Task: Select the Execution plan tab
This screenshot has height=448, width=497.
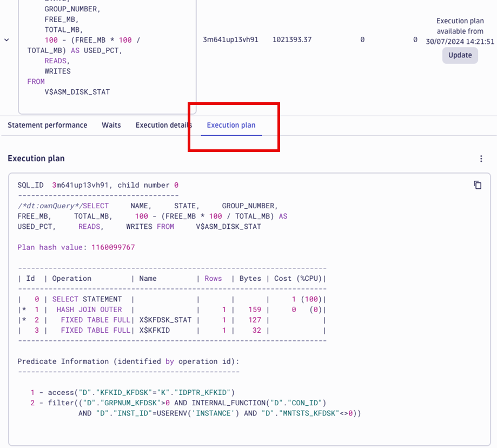Action: [231, 125]
